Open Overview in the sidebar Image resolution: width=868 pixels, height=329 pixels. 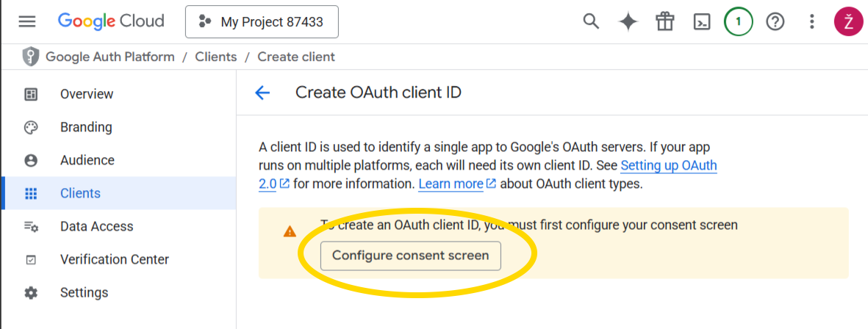119,94
